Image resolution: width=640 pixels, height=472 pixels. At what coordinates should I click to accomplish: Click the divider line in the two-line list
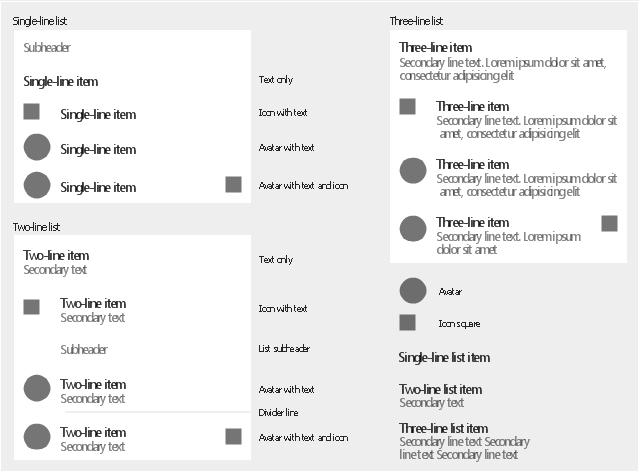156,411
